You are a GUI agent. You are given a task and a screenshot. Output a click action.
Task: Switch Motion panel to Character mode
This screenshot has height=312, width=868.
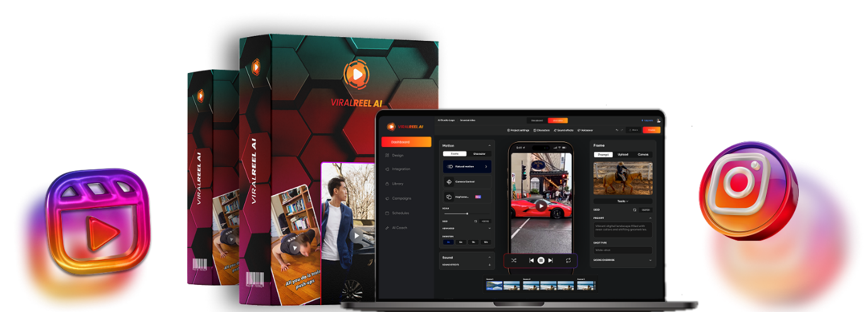tap(479, 153)
